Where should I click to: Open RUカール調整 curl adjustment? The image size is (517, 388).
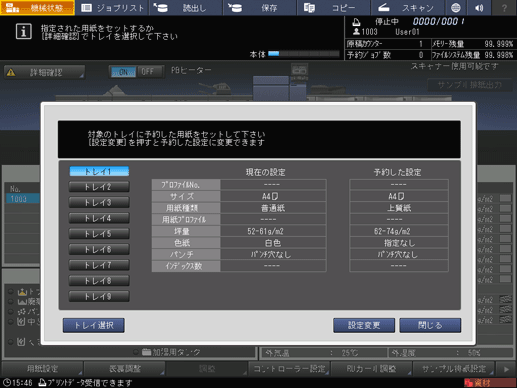click(x=371, y=368)
